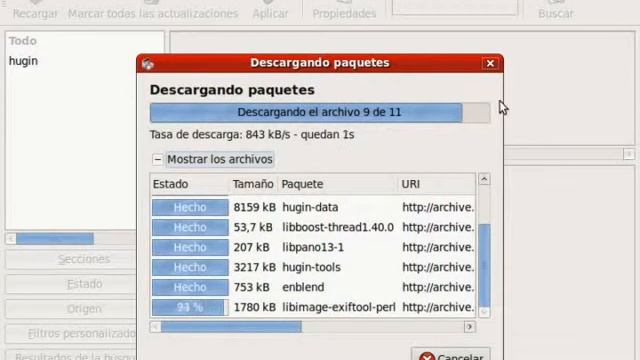Image resolution: width=640 pixels, height=360 pixels.
Task: Click the 207 kB size cell
Action: point(251,247)
